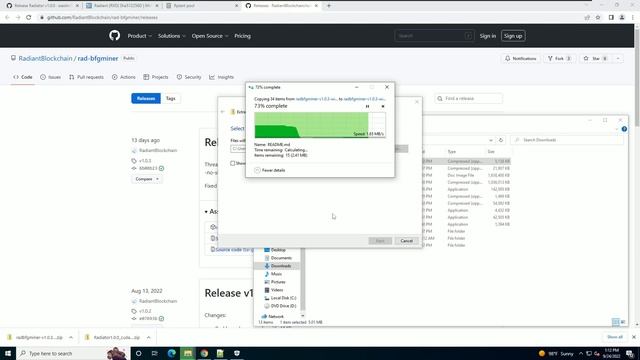Click the Sign up button
Image resolution: width=640 pixels, height=360 pixels.
(513, 36)
